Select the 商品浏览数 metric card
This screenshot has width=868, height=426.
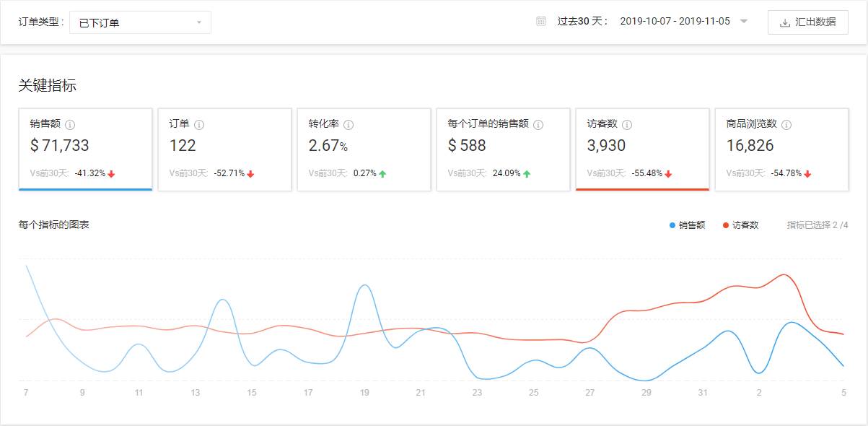point(781,149)
